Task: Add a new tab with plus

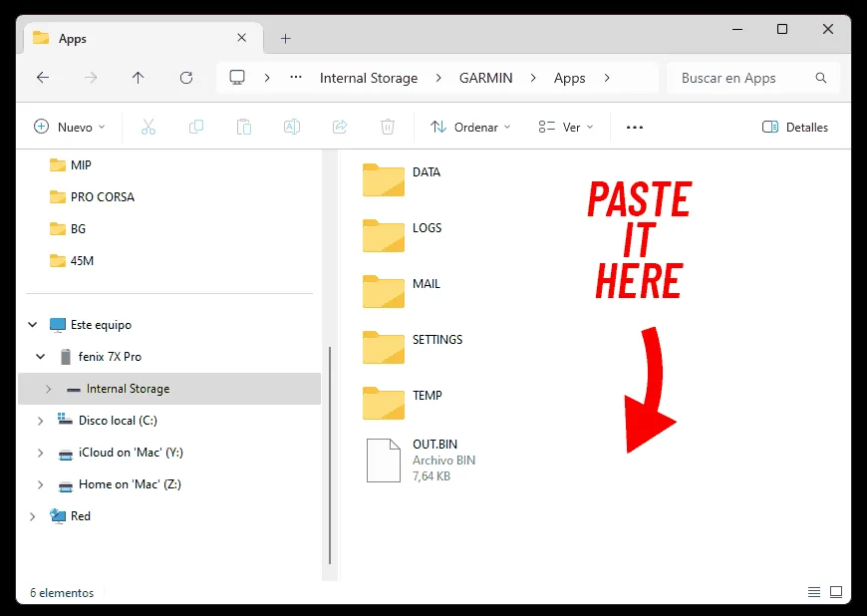Action: pos(285,38)
